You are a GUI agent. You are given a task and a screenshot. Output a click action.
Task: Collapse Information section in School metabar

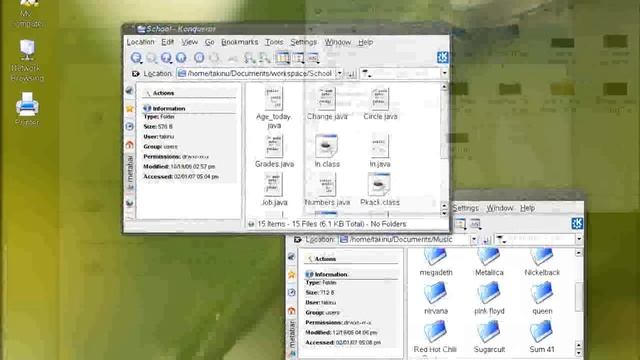point(189,109)
